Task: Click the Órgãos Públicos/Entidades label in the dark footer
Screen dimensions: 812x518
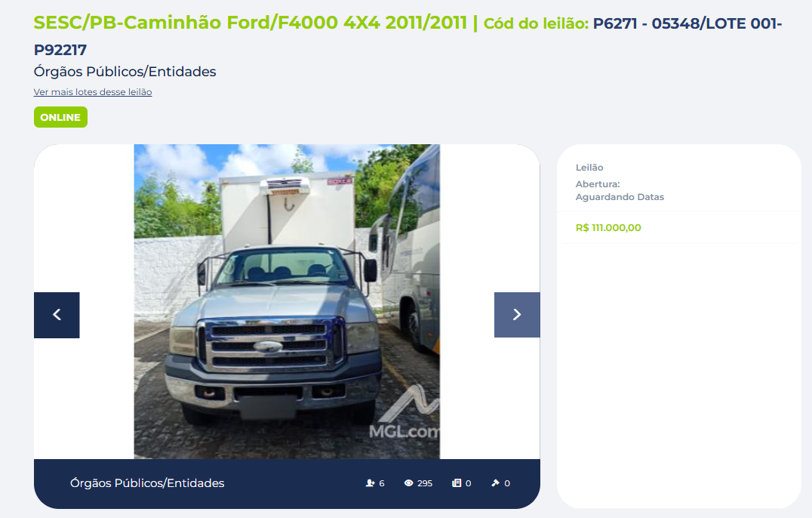Action: tap(147, 483)
